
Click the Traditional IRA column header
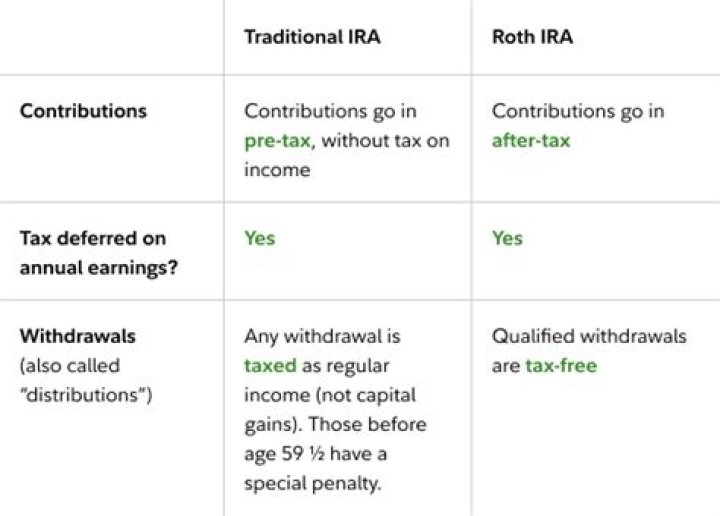[312, 37]
